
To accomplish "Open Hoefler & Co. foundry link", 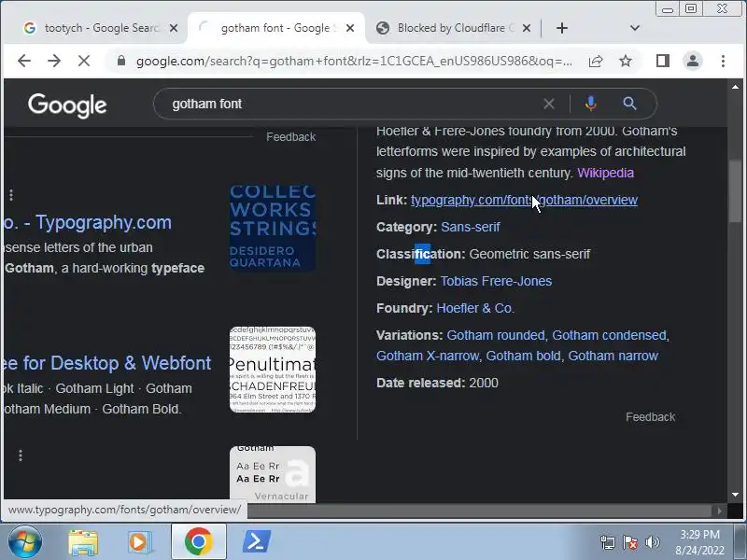I will pos(475,309).
